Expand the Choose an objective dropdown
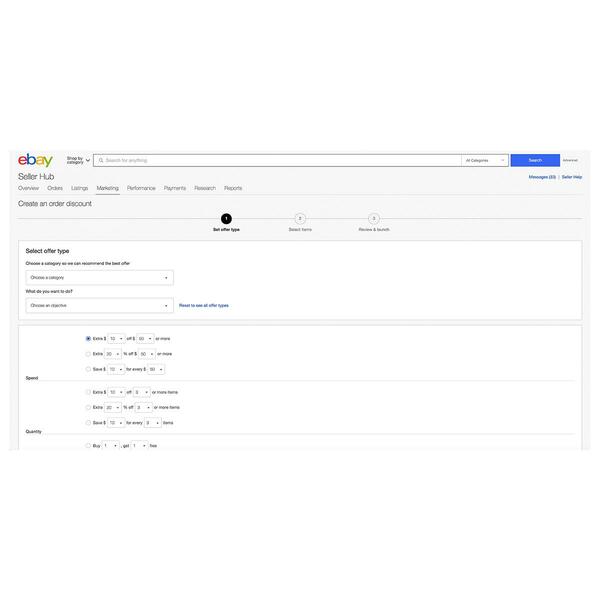The height and width of the screenshot is (600, 600). click(x=99, y=305)
